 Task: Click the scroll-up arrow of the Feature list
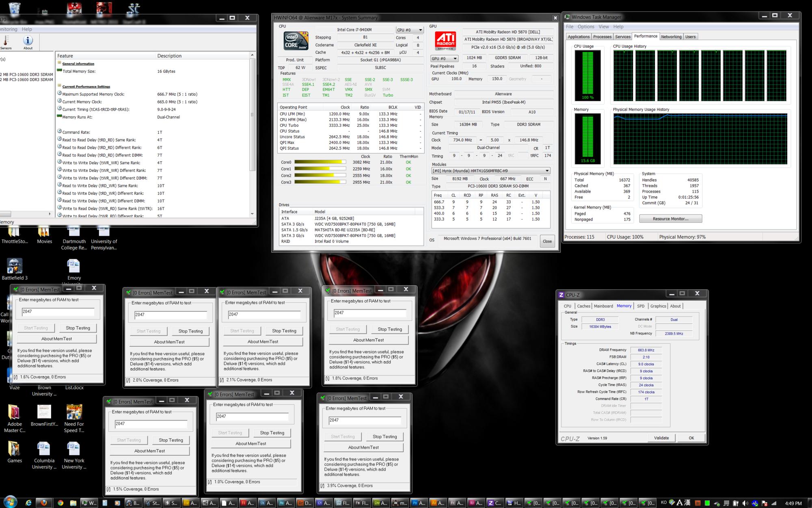tap(252, 55)
